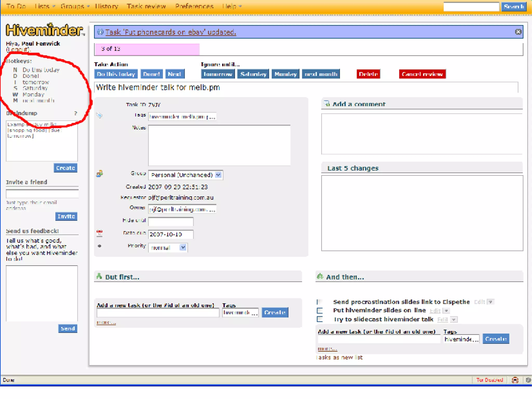This screenshot has width=532, height=399.
Task: Click the Add a comment icon
Action: click(x=327, y=104)
